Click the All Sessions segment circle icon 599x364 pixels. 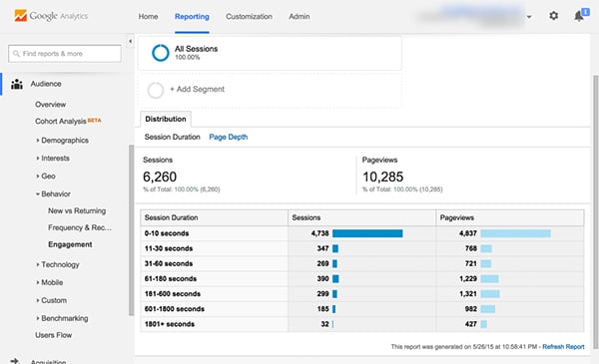point(161,53)
